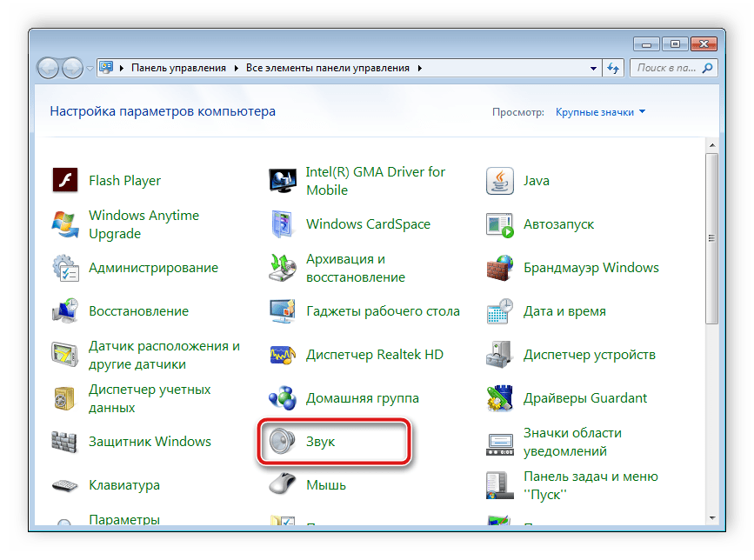Open the Домашняя группа icon

[x=283, y=398]
